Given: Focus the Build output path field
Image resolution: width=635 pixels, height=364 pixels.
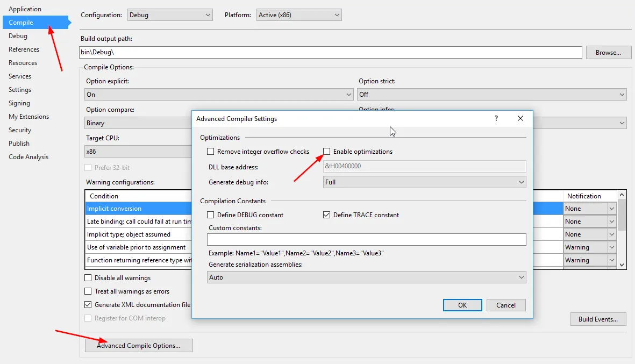Looking at the screenshot, I should [x=331, y=52].
